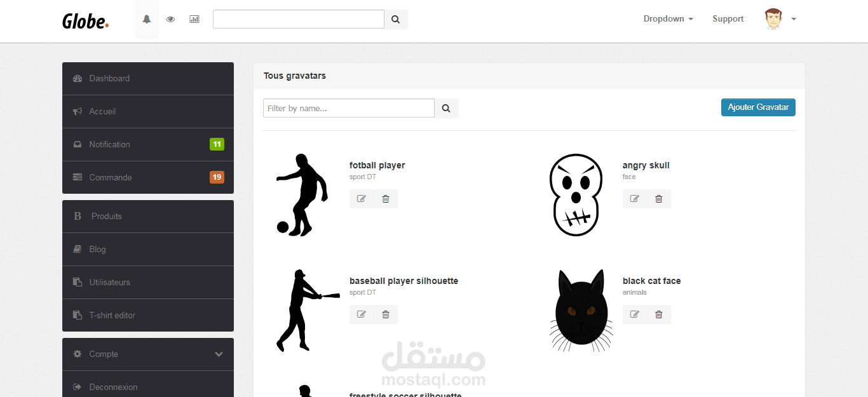Delete the baseball player silhouette gravatar
868x397 pixels.
pyautogui.click(x=386, y=314)
